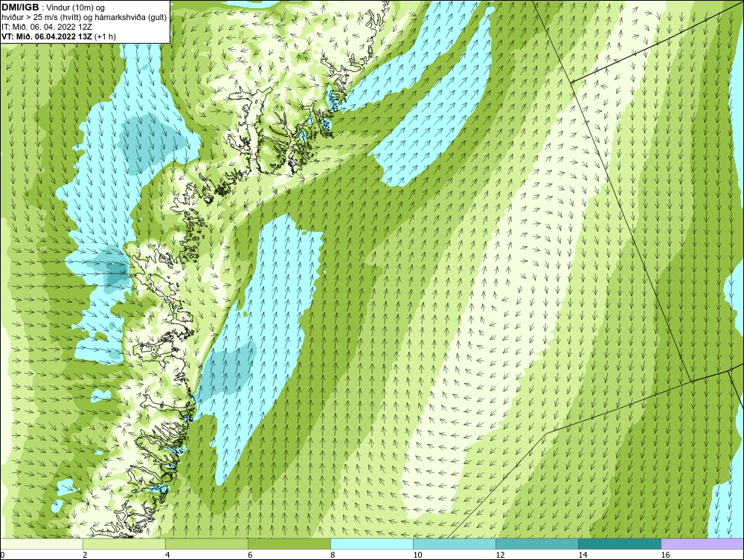
Task: Click the legend tick label '12'
Action: click(500, 555)
